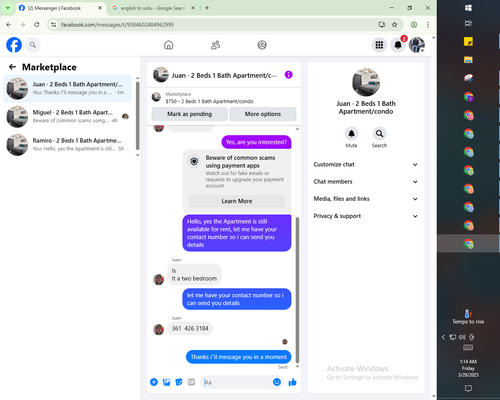Open the Windows Task View icon
This screenshot has height=400, width=500.
point(468,23)
